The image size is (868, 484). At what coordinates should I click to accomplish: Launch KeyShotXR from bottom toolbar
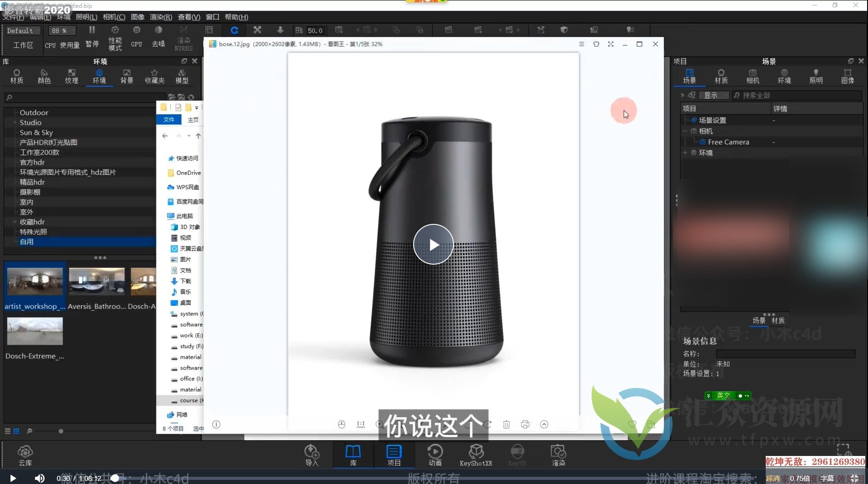click(x=476, y=454)
